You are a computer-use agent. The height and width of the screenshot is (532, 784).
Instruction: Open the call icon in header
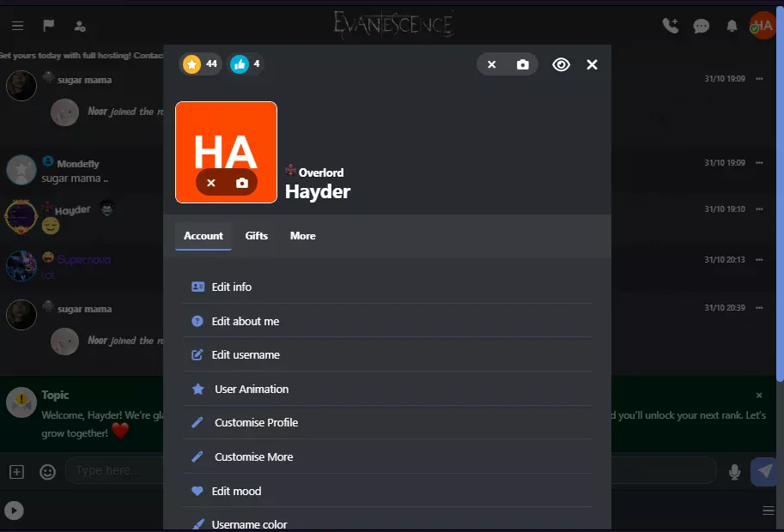coord(670,26)
